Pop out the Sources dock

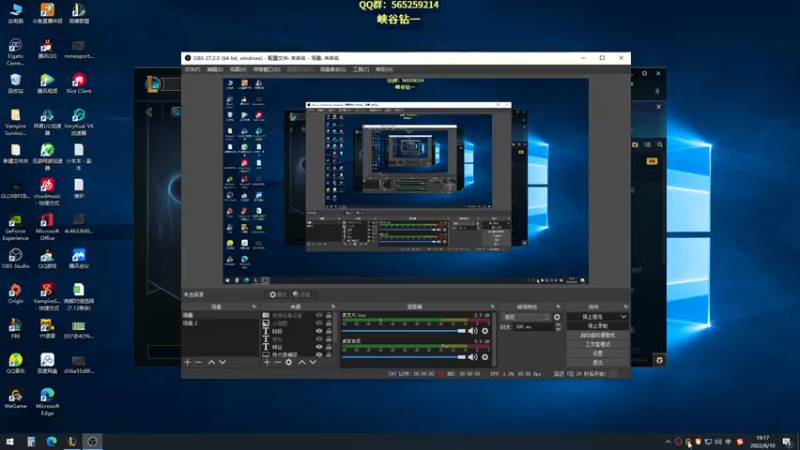point(333,307)
